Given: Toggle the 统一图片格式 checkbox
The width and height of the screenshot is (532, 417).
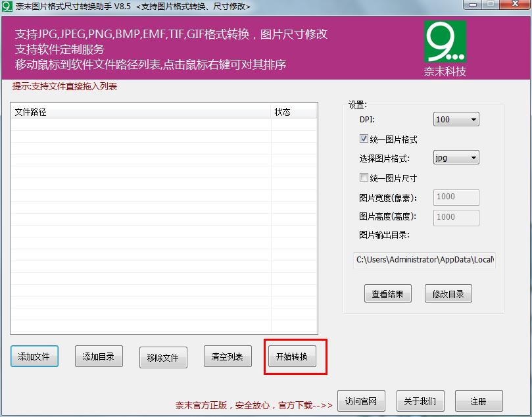Looking at the screenshot, I should [364, 139].
